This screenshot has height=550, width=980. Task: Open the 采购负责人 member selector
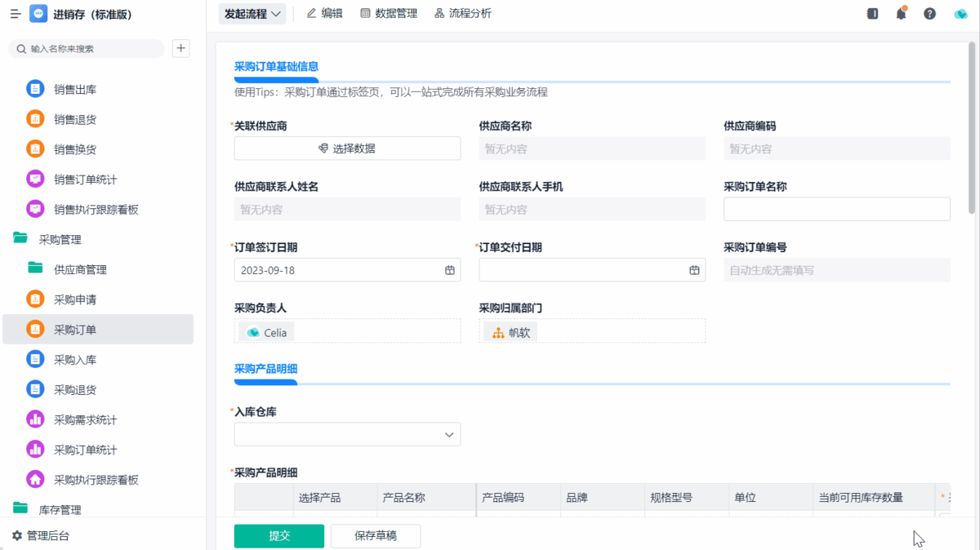click(348, 330)
